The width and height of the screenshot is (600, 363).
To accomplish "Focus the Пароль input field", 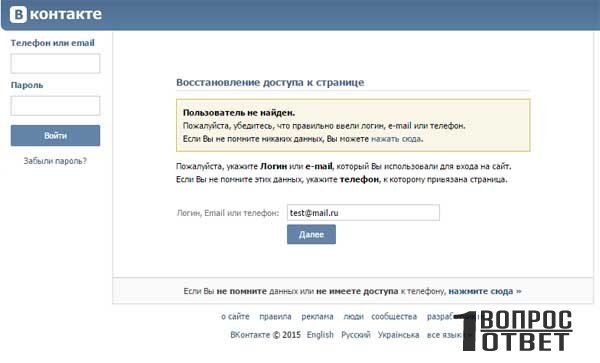I will tap(55, 106).
